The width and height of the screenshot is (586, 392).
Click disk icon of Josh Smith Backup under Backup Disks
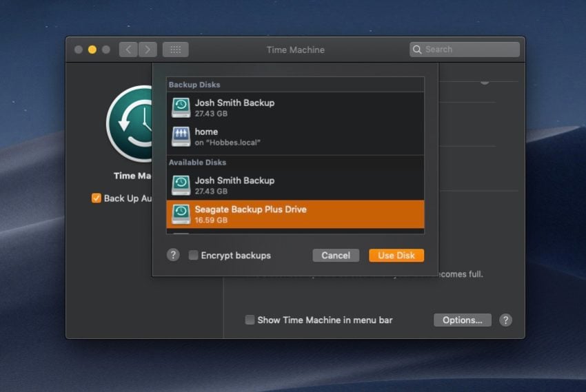(181, 107)
